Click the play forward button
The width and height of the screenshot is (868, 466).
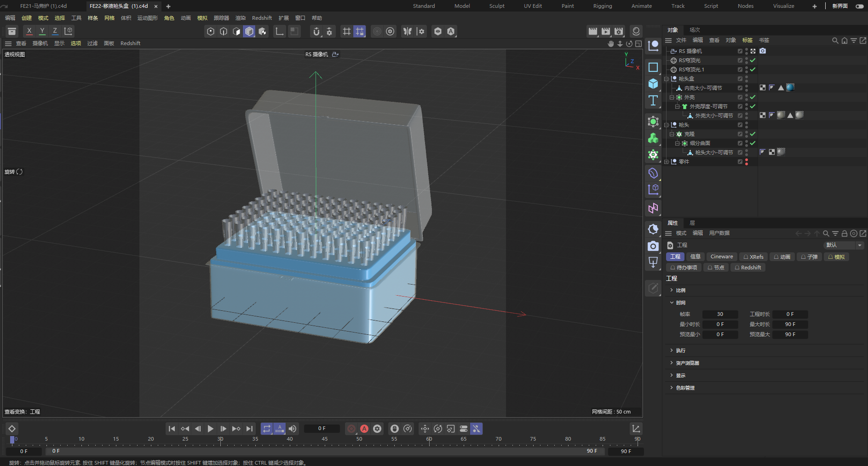210,429
